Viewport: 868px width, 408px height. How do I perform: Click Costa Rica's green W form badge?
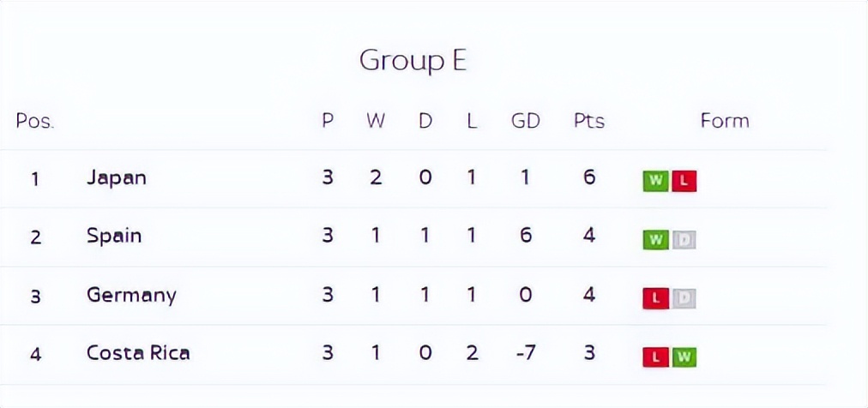(x=684, y=357)
